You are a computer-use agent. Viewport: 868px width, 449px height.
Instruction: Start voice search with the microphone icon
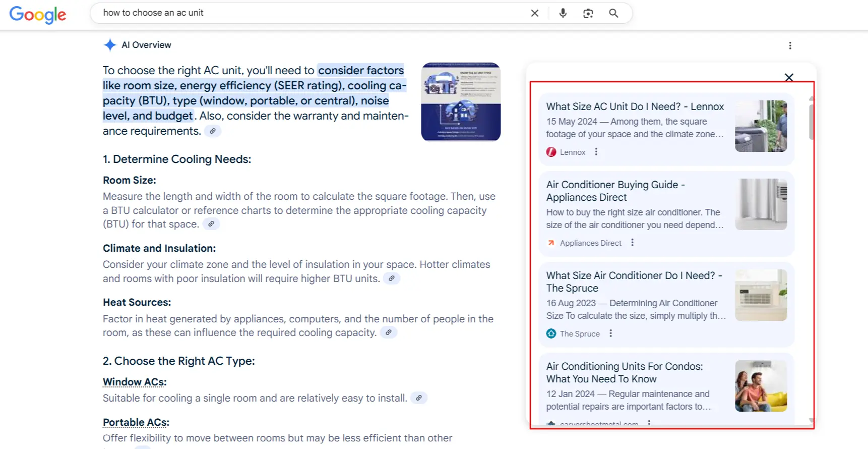(x=563, y=13)
